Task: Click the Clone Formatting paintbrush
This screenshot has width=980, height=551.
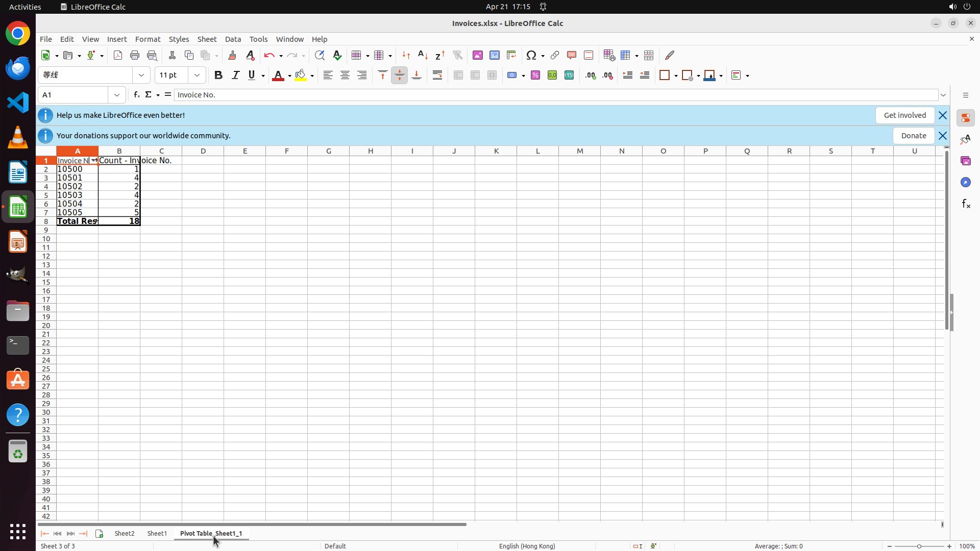Action: [232, 55]
